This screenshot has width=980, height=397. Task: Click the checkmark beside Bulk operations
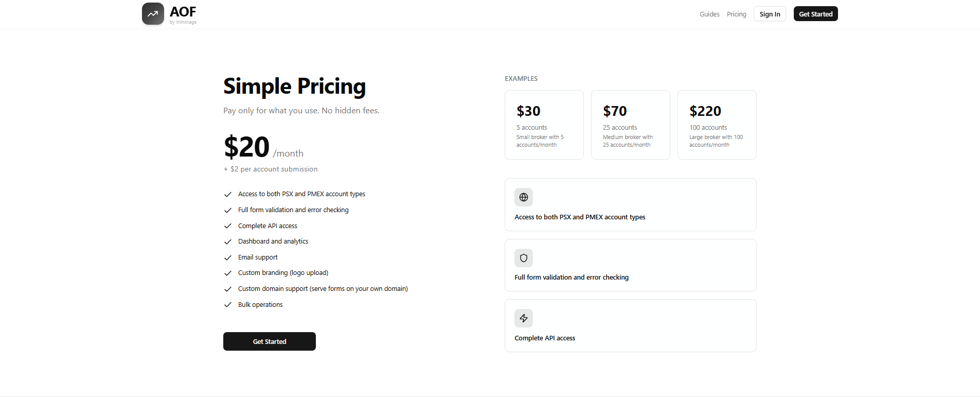point(228,305)
